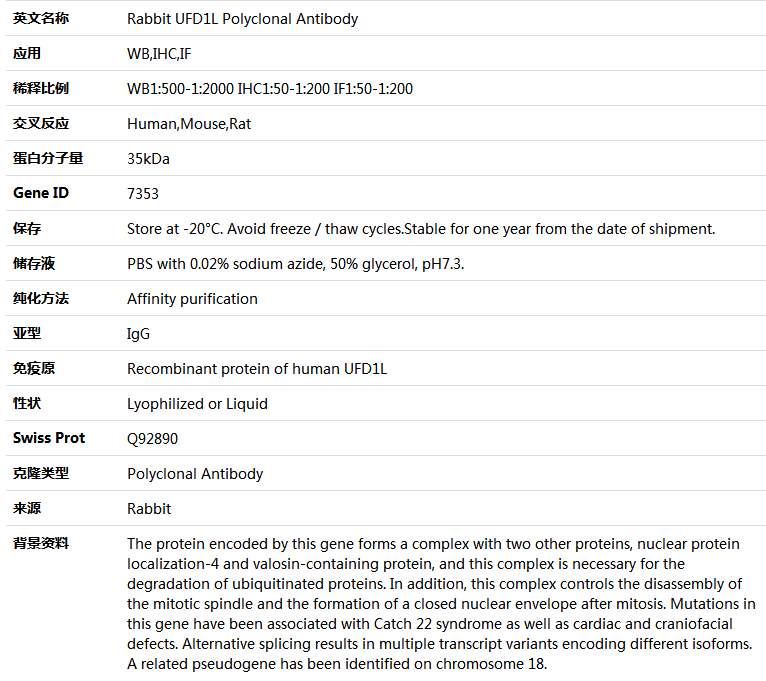766x681 pixels.
Task: Click the 'Human,Mouse,Rat' cross-reactivity value
Action: click(x=189, y=124)
